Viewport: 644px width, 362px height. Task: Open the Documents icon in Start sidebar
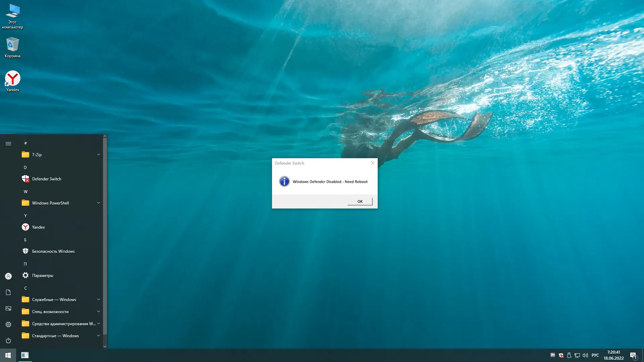(x=8, y=292)
